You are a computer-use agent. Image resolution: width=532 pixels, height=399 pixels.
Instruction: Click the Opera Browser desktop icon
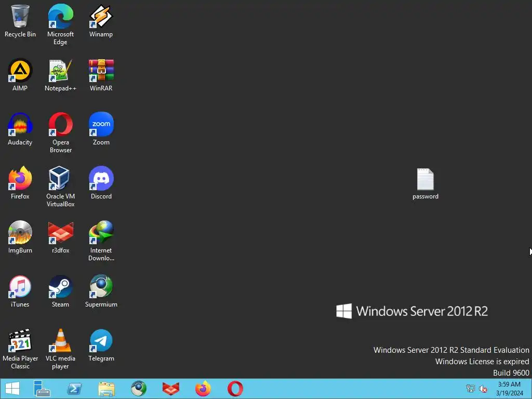(60, 132)
